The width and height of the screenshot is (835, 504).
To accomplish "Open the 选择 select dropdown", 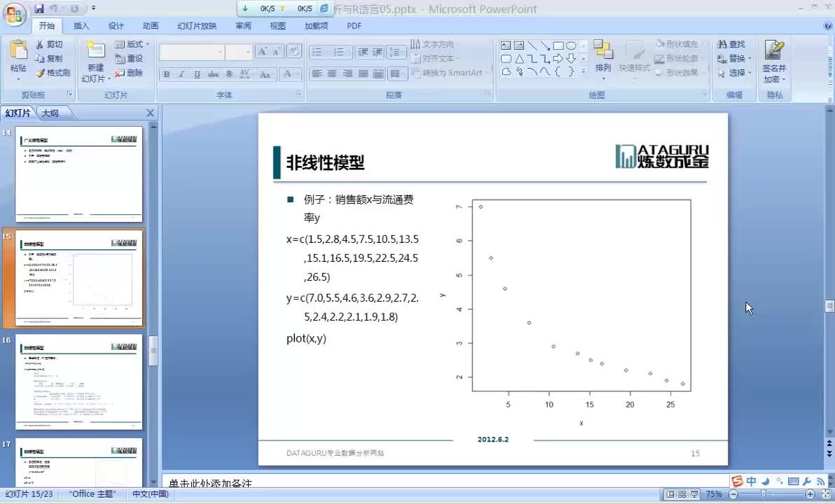I will [734, 73].
